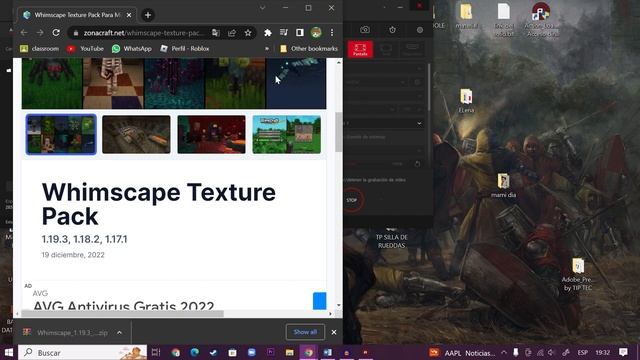The image size is (640, 360).
Task: Click the AVG Antivirus Gratis ad title
Action: pyautogui.click(x=123, y=305)
